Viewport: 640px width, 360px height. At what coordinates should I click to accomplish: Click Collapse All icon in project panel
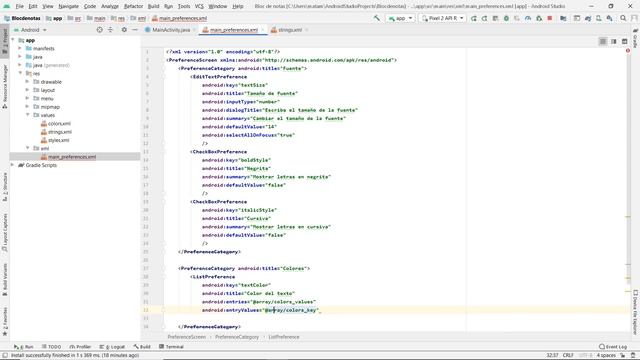tap(110, 30)
